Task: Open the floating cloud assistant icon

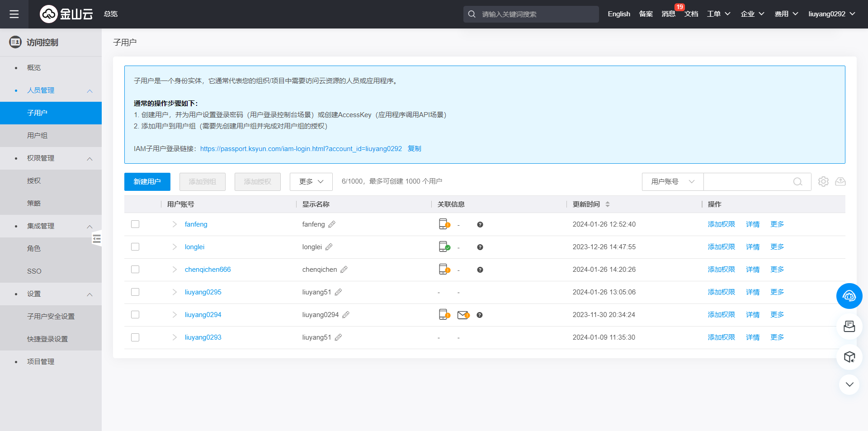Action: pos(849,296)
